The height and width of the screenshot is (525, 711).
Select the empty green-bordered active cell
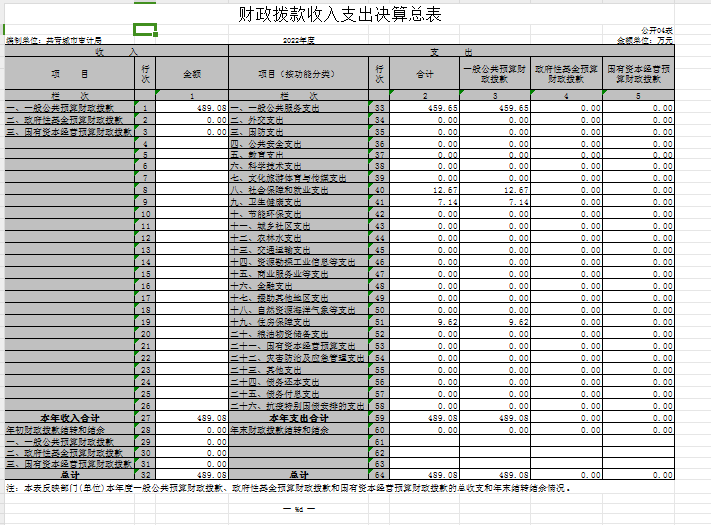145,30
